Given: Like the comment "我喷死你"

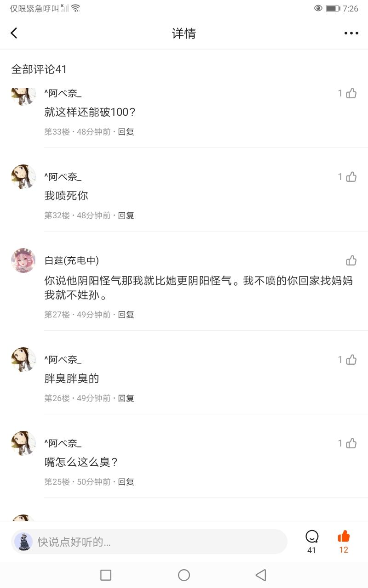Looking at the screenshot, I should point(351,177).
